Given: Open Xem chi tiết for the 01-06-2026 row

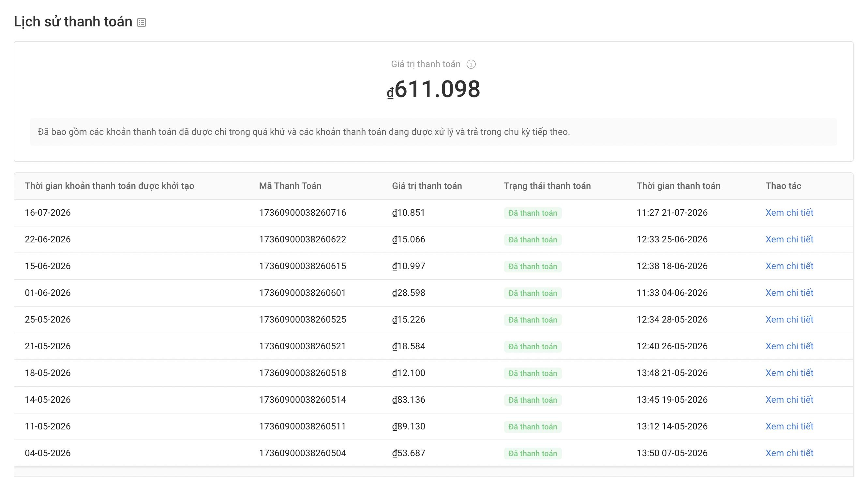Looking at the screenshot, I should pyautogui.click(x=789, y=293).
